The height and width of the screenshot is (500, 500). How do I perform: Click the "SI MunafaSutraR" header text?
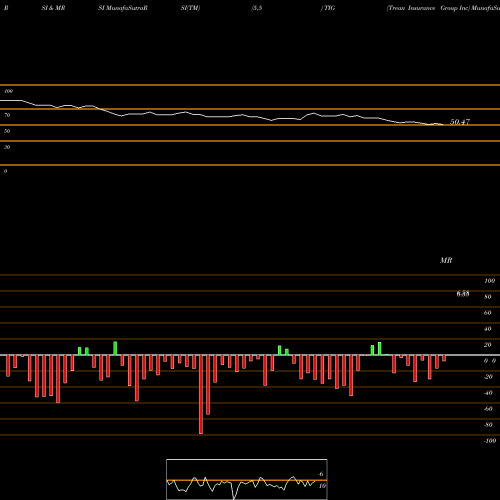pyautogui.click(x=123, y=8)
